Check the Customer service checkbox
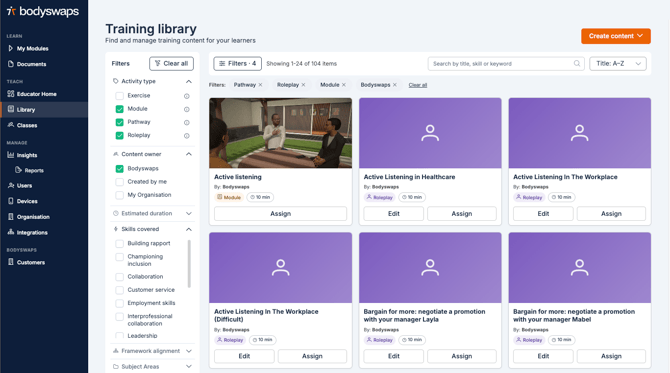This screenshot has width=670, height=373. point(120,290)
